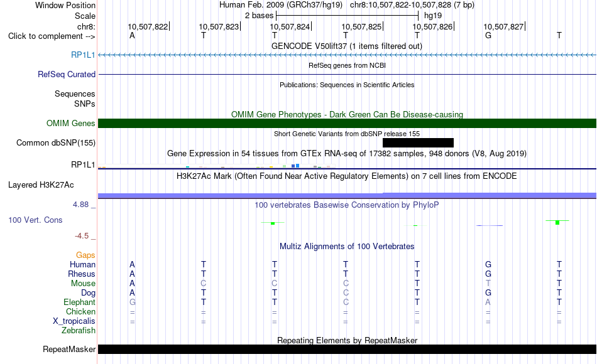
Task: Click the blue H3K27Ac signal band
Action: click(348, 196)
